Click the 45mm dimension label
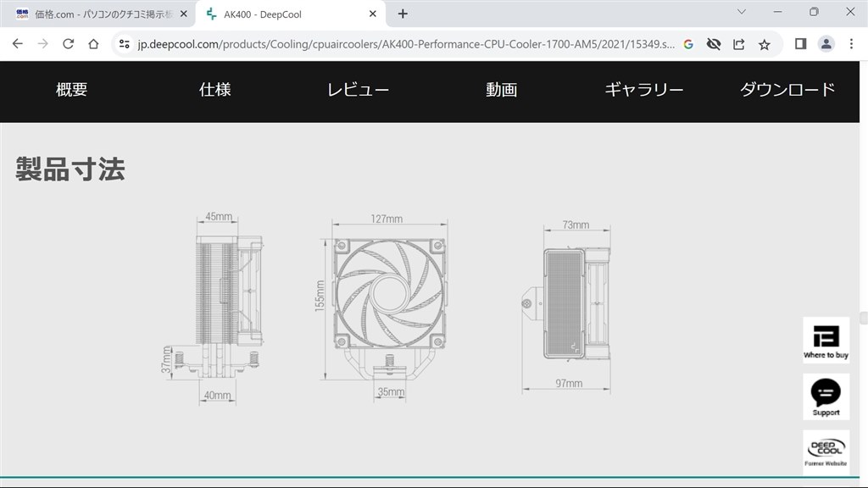 [219, 216]
